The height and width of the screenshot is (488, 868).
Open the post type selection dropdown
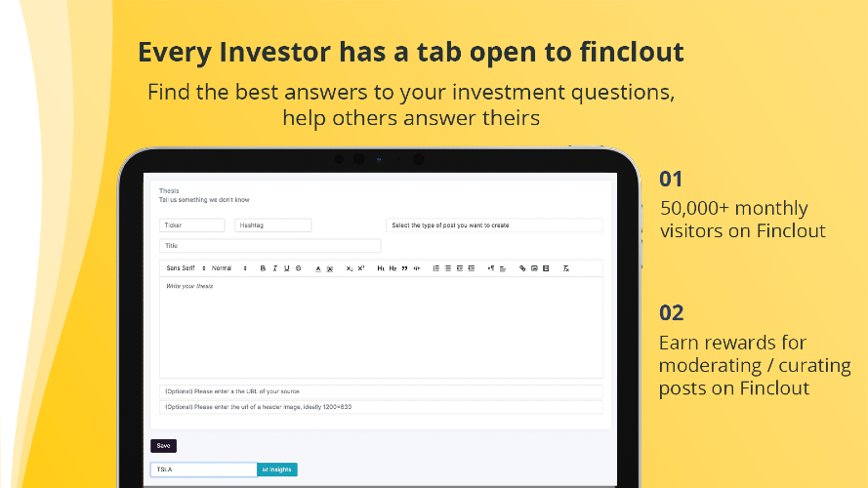click(494, 225)
